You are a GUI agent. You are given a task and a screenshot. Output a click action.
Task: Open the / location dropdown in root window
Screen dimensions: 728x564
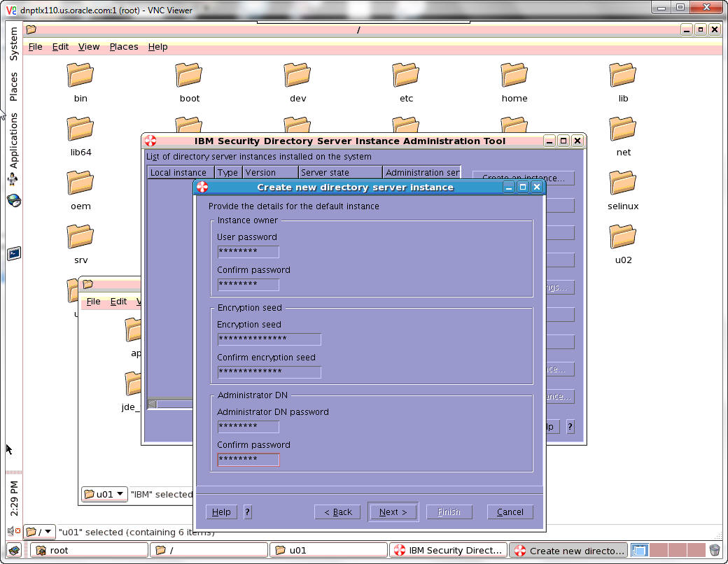click(x=40, y=532)
